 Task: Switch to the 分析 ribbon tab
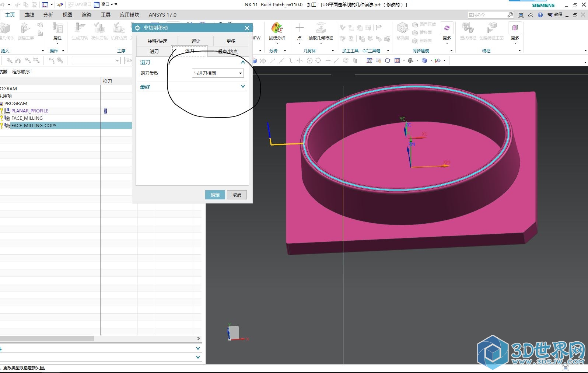[x=48, y=15]
